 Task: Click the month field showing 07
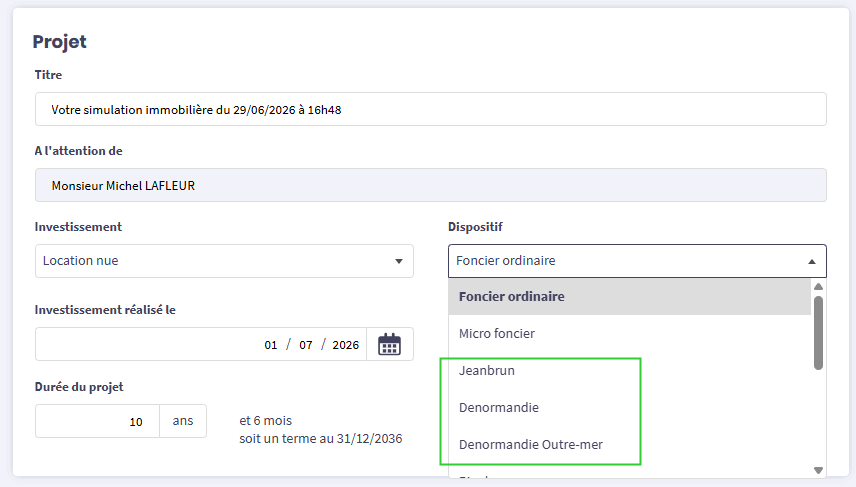[306, 345]
